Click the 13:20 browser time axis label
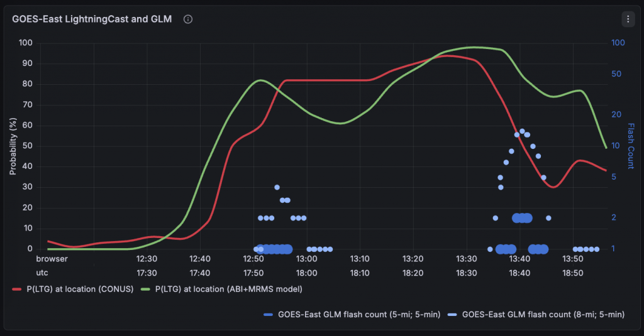 point(413,259)
